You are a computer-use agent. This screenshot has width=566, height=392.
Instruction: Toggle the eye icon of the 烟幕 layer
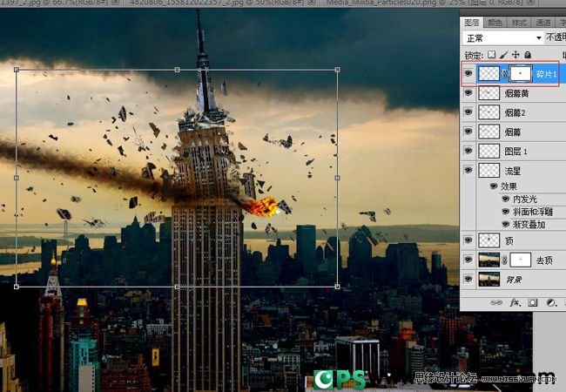pos(468,132)
